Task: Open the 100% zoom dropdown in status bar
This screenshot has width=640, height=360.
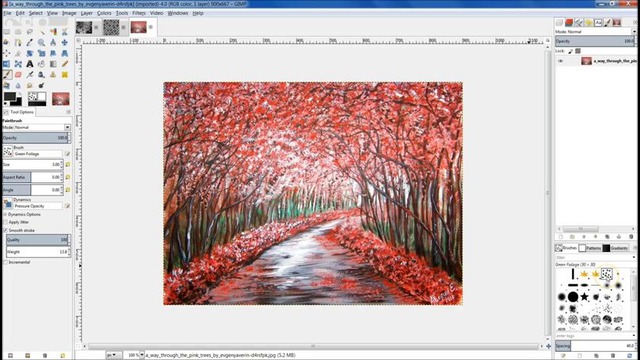Action: [142, 355]
